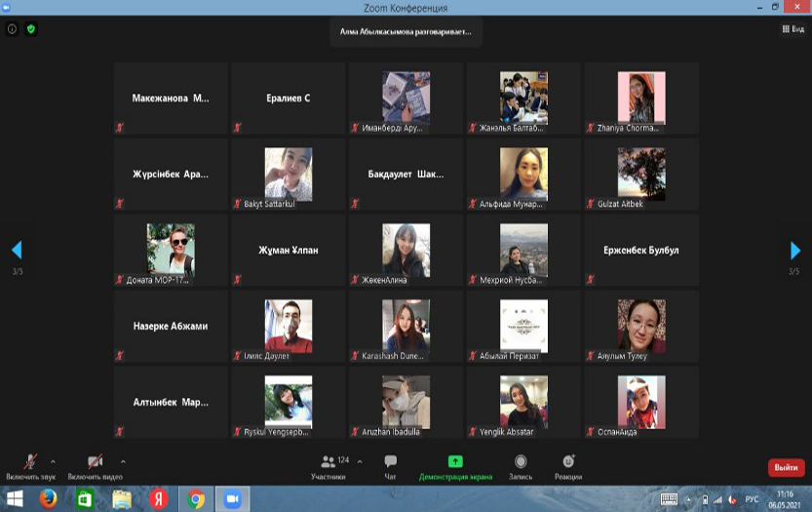812x512 pixels.
Task: Open Реакции reactions menu
Action: [x=568, y=465]
